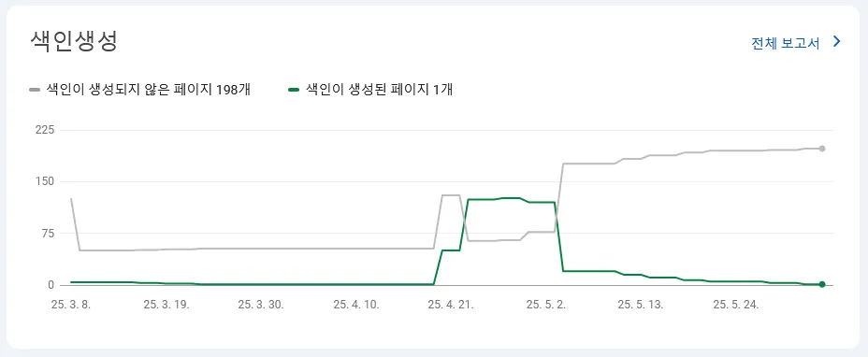Viewport: 868px width, 357px height.
Task: Click the 25. 3. 19. axis date
Action: click(x=166, y=305)
